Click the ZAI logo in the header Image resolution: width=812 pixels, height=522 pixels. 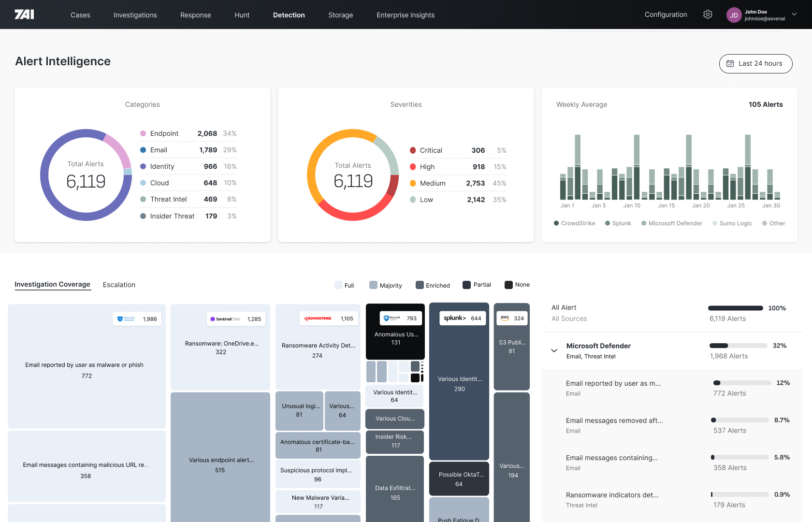[24, 14]
